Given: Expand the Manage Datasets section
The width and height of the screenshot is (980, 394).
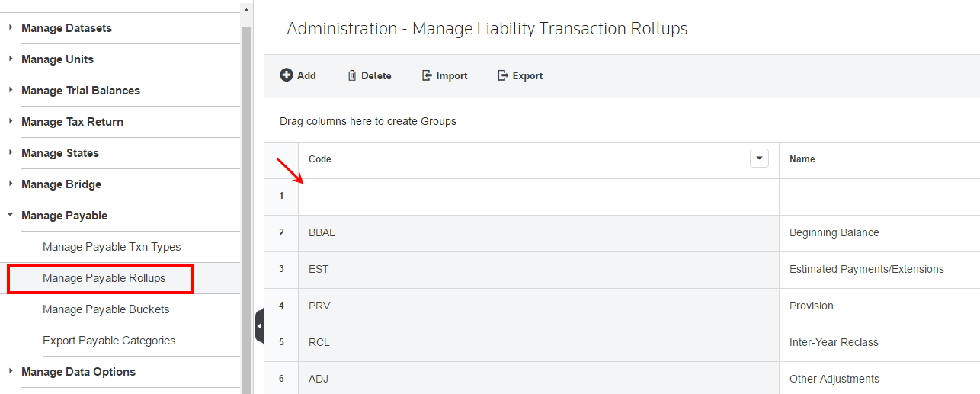Looking at the screenshot, I should pos(11,28).
